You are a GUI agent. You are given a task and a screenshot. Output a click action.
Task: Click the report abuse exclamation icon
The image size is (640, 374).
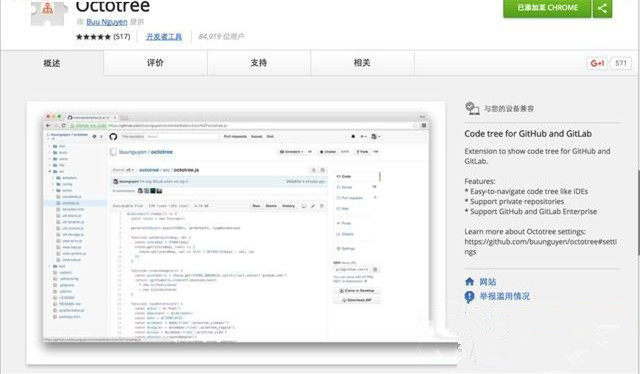469,297
